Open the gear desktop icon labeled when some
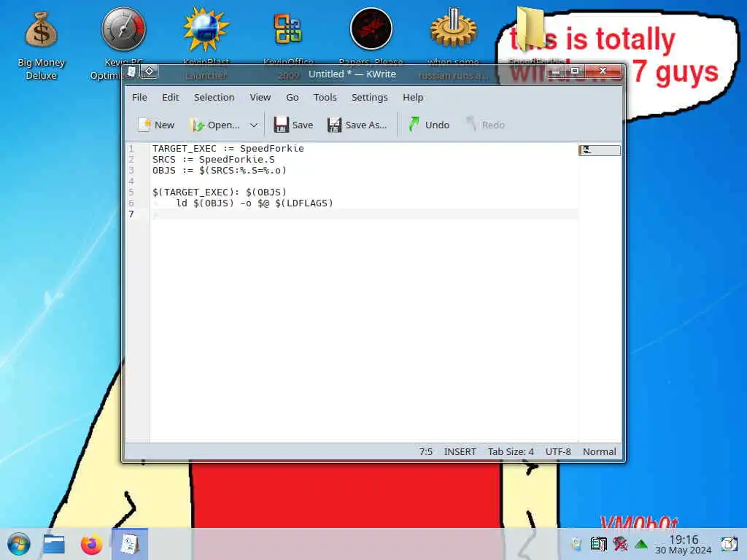This screenshot has width=747, height=560. pyautogui.click(x=453, y=28)
